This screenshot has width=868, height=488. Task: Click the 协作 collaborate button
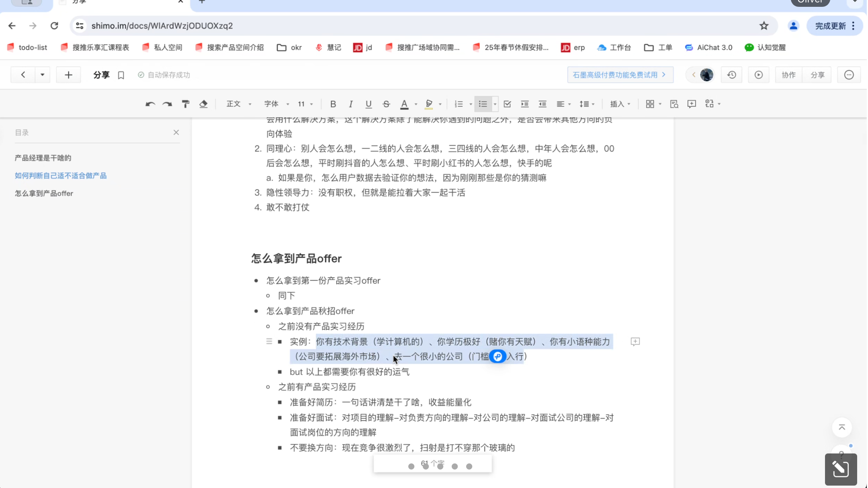[788, 75]
